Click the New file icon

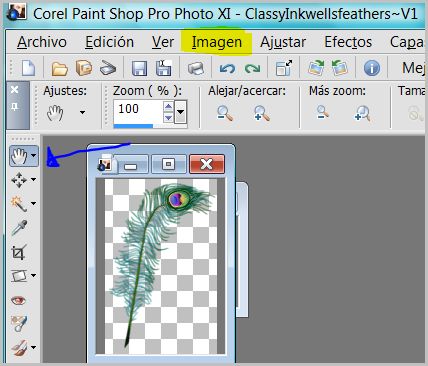click(28, 68)
